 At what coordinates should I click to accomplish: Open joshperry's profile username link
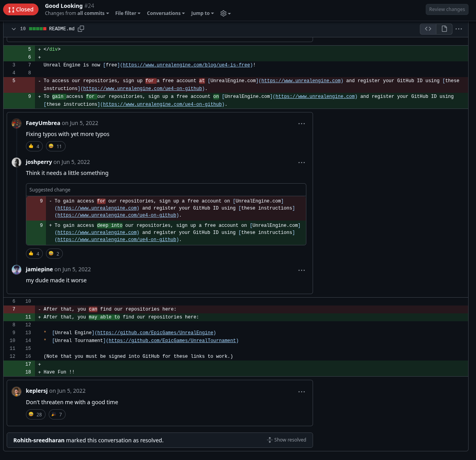(x=39, y=162)
